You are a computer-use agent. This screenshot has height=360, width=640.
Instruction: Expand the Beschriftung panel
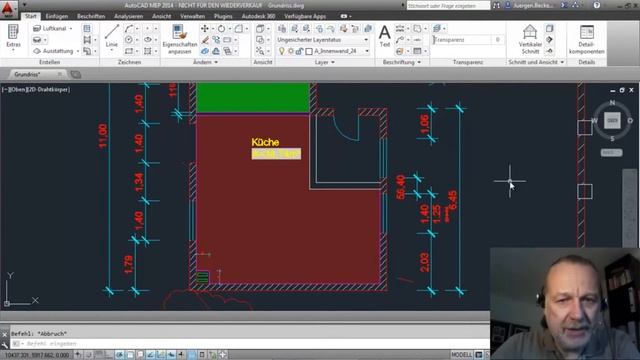(x=402, y=62)
